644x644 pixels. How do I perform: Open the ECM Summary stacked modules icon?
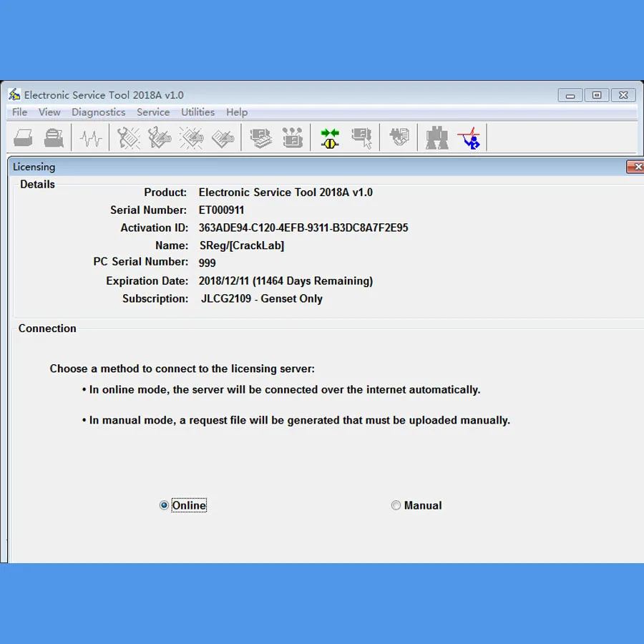(x=260, y=138)
